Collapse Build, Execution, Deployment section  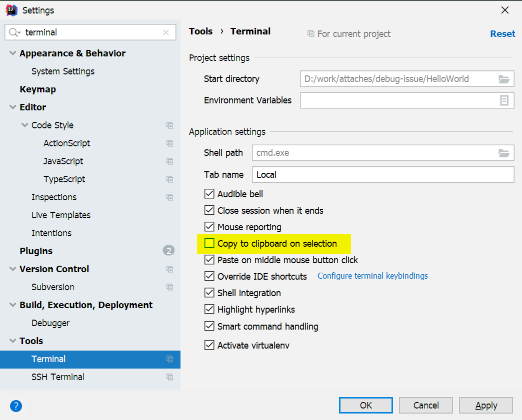[12, 305]
